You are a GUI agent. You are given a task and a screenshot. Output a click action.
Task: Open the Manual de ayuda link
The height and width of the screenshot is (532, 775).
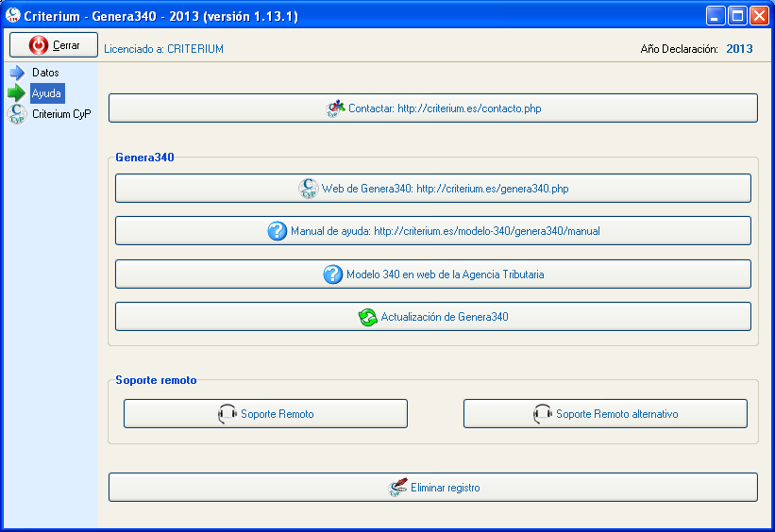pos(433,231)
